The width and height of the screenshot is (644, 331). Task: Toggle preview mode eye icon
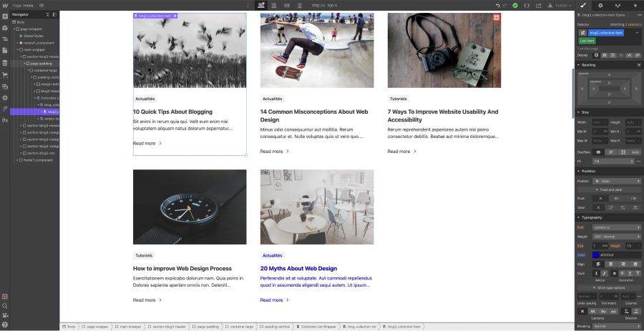point(42,5)
